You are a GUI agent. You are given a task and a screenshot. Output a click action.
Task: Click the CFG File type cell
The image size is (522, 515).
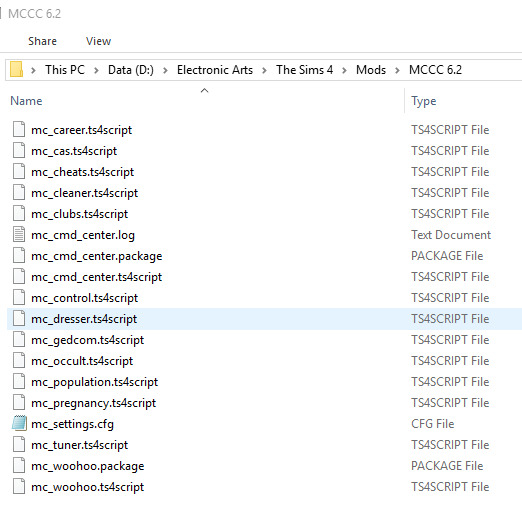tap(433, 423)
